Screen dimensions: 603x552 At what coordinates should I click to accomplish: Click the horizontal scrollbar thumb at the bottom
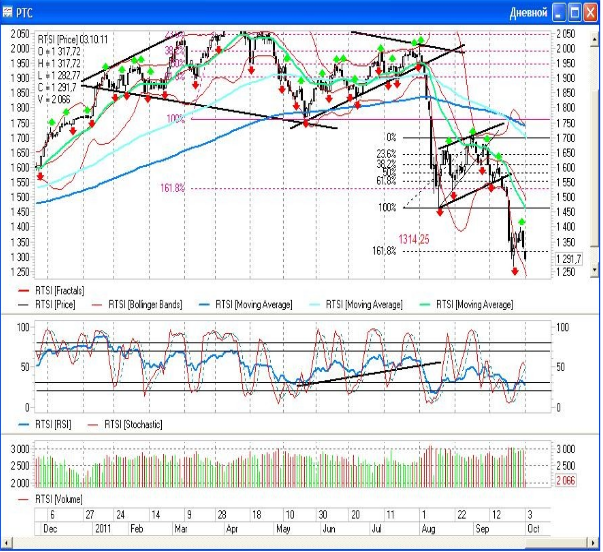point(557,543)
